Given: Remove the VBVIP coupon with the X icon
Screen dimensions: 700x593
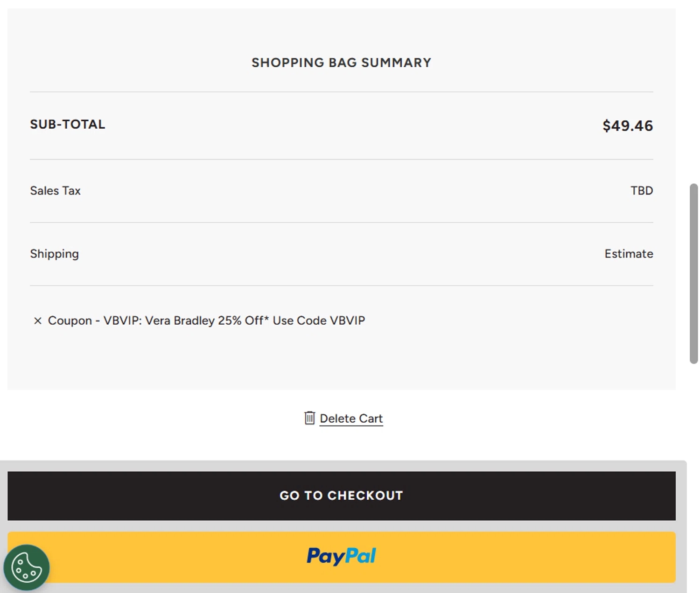Looking at the screenshot, I should (38, 321).
